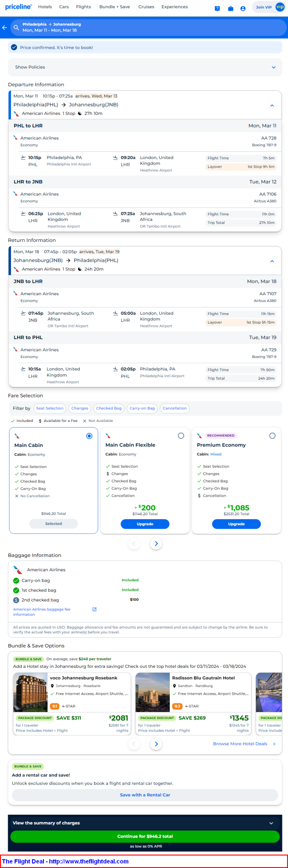Screen dimensions: 288x868
Task: Open voco Johannesburg Rosebank hotel photo
Action: (30, 693)
